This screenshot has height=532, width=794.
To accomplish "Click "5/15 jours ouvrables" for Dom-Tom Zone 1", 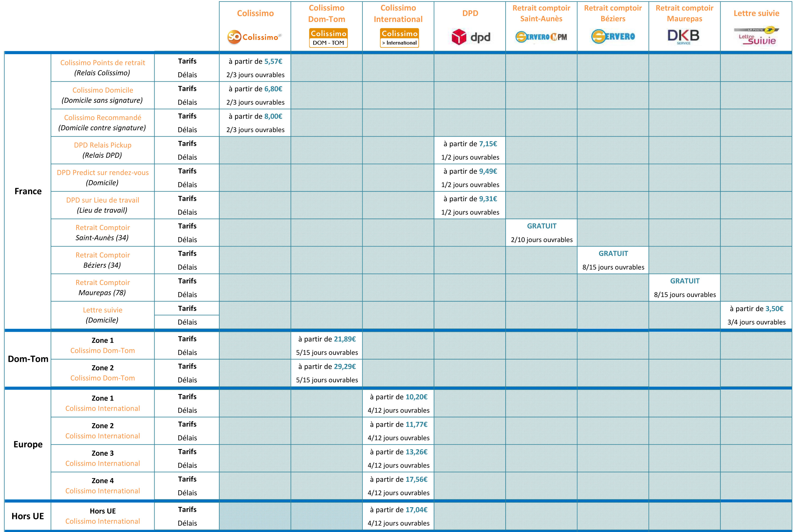I will click(327, 353).
